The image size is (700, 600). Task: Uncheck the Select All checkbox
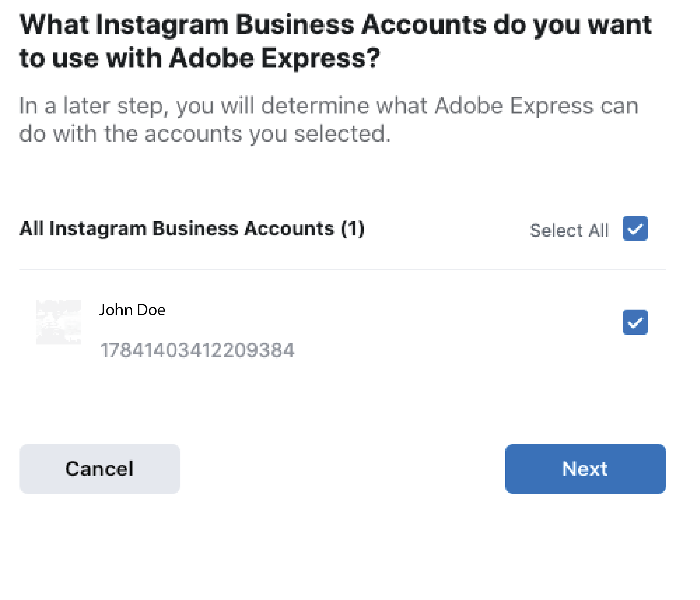pos(635,229)
